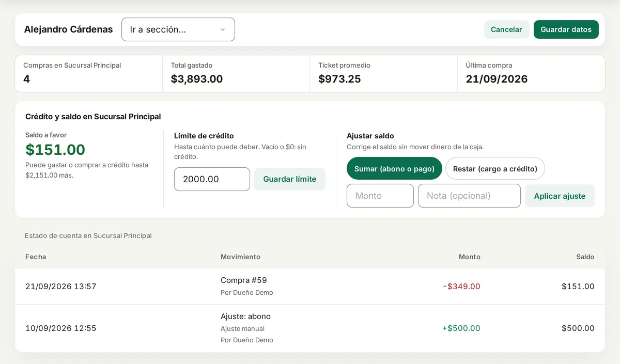This screenshot has height=364, width=620.
Task: Click the Saldo a favor amount $151.00
Action: click(55, 150)
